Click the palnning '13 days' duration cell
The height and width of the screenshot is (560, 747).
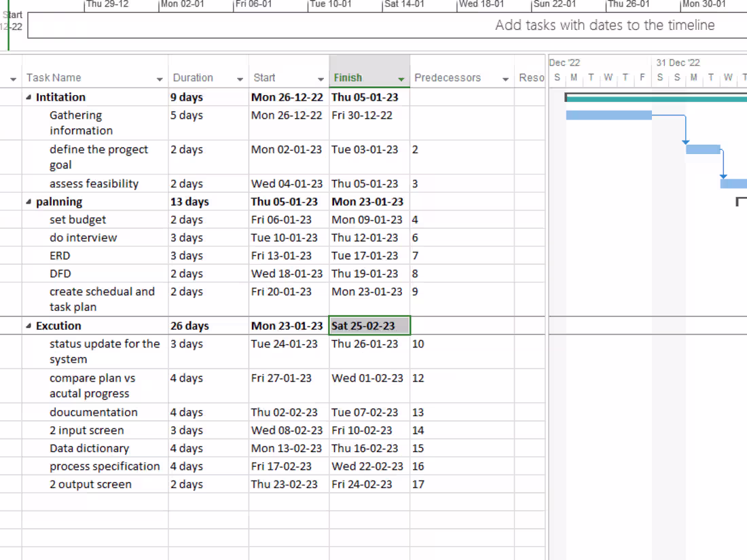pos(208,202)
